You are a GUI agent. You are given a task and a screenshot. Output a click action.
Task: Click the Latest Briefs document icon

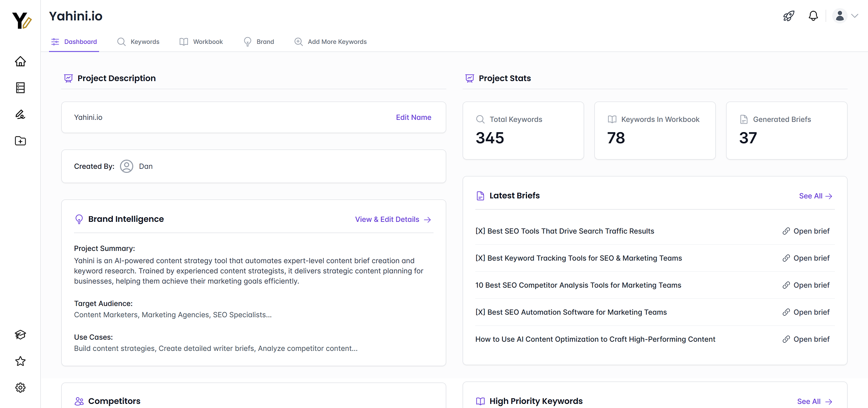[480, 196]
